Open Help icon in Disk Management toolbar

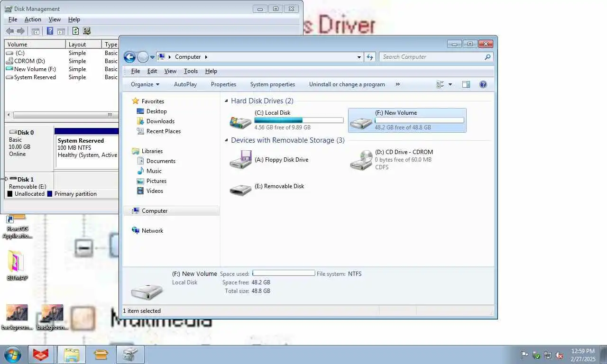50,31
